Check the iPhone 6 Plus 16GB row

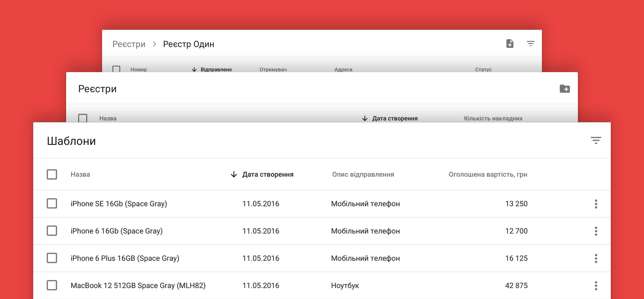(52, 258)
